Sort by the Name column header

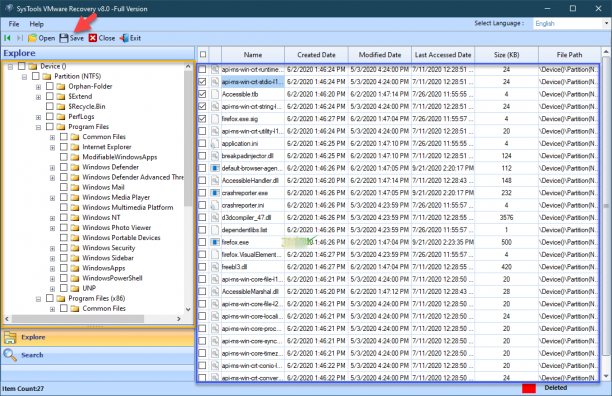point(253,55)
